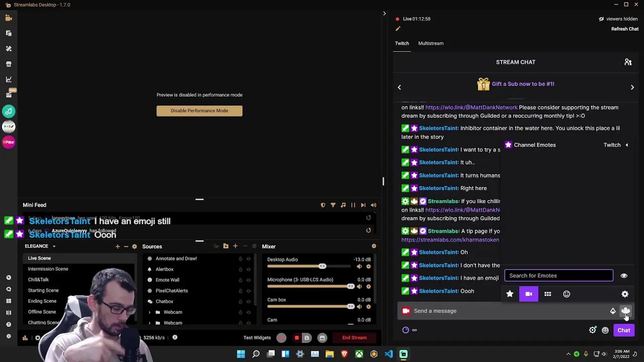Image resolution: width=644 pixels, height=362 pixels.
Task: Open the green music app icon
Action: (x=9, y=111)
